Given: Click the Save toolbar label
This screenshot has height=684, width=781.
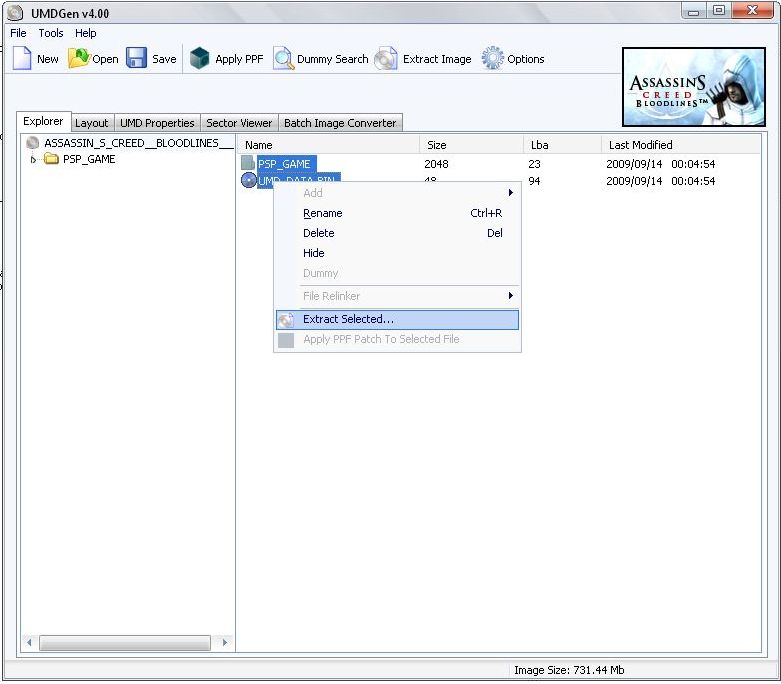Looking at the screenshot, I should pos(164,59).
